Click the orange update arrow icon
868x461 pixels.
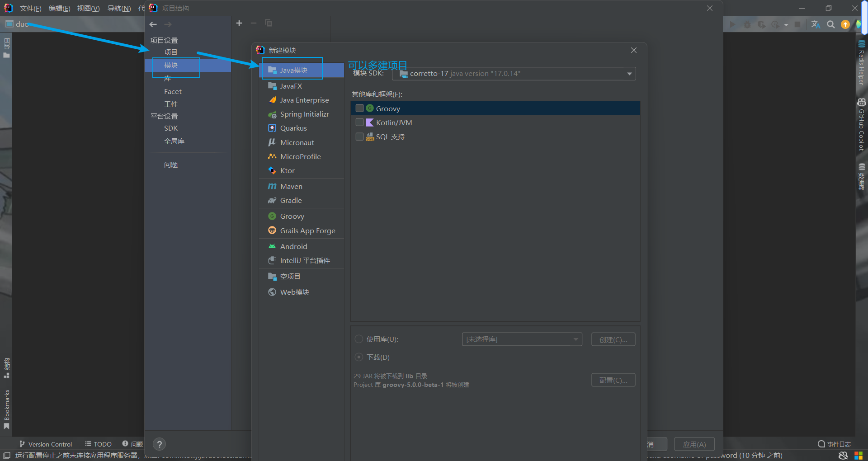point(845,24)
